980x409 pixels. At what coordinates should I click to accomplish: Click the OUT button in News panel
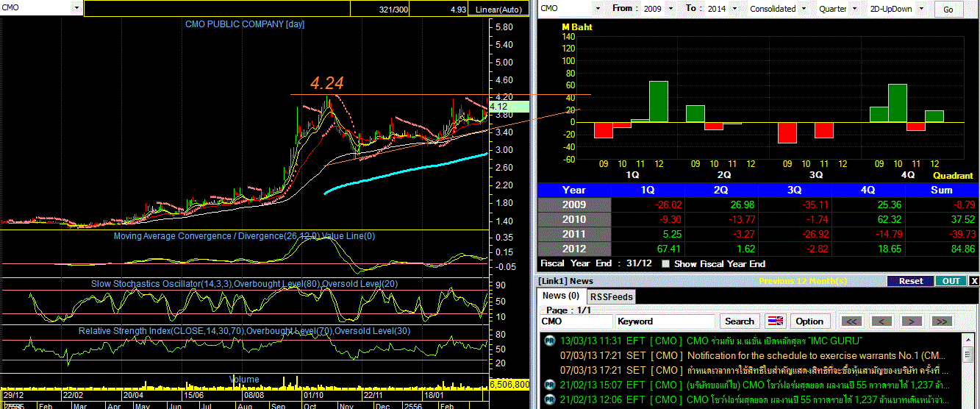tap(951, 281)
